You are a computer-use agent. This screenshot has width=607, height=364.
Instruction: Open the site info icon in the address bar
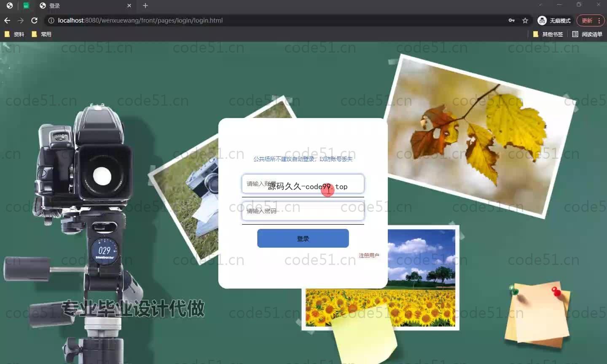[51, 20]
